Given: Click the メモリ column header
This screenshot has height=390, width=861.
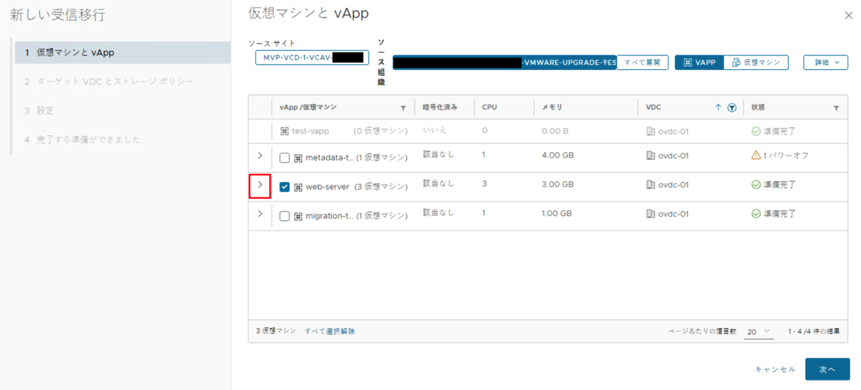Looking at the screenshot, I should click(x=552, y=108).
